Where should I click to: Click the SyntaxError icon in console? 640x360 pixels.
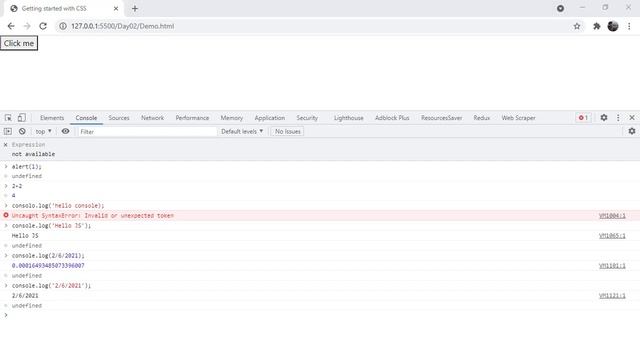click(x=6, y=215)
